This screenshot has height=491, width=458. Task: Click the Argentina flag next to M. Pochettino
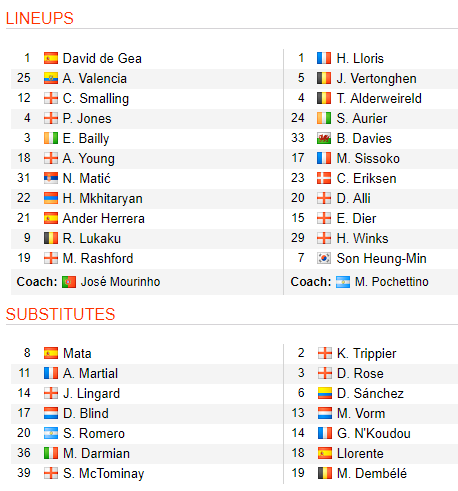343,282
